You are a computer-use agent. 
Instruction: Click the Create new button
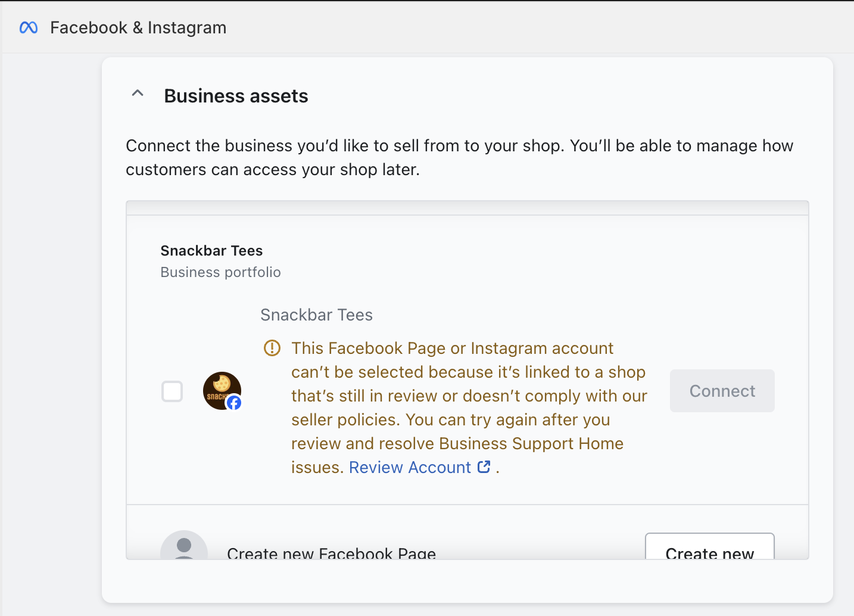coord(709,549)
